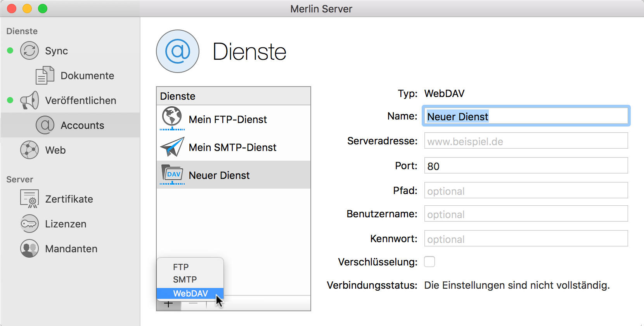The height and width of the screenshot is (326, 644).
Task: Click the Veröffentlichen megaphone icon
Action: coord(29,101)
